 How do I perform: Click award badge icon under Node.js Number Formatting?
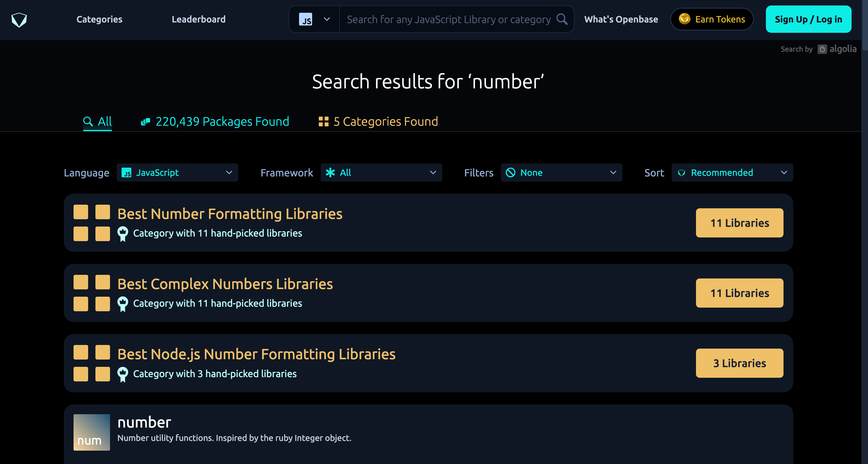click(x=123, y=374)
